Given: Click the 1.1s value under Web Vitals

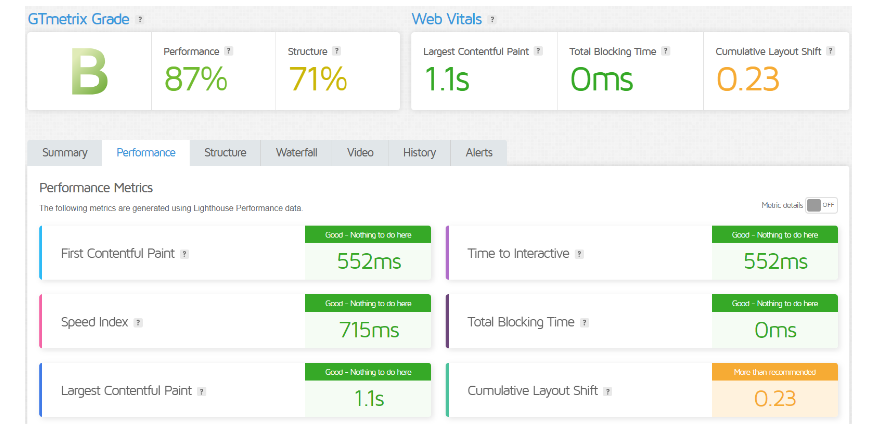Looking at the screenshot, I should coord(446,78).
